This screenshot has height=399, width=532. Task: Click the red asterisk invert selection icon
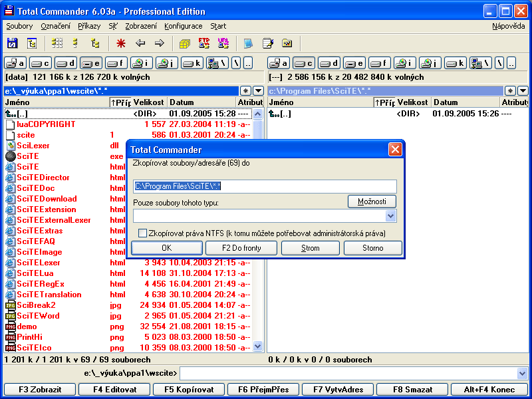(121, 43)
